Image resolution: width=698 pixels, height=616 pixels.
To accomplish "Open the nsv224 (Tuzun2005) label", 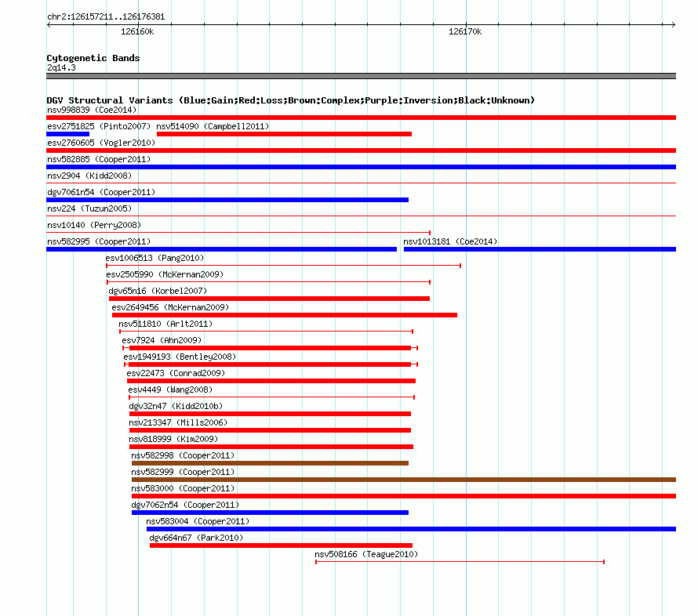I will [x=89, y=208].
